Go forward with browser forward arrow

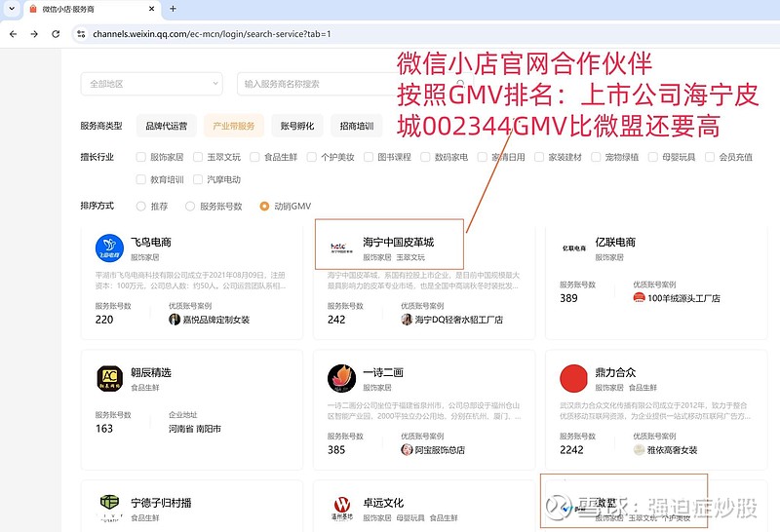click(34, 34)
